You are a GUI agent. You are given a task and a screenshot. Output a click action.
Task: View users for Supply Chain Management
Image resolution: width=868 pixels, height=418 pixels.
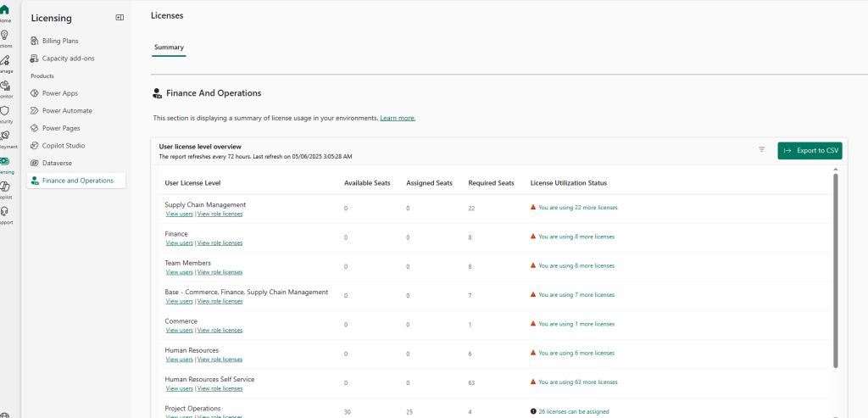180,214
